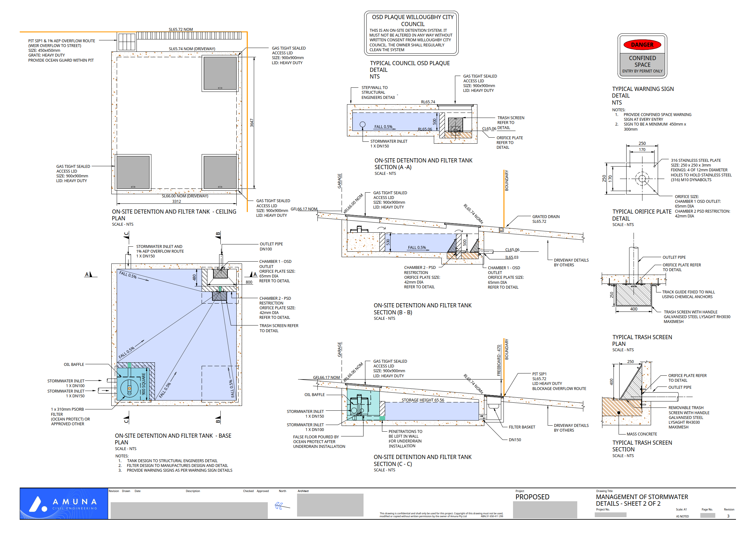The height and width of the screenshot is (534, 756).
Task: Click 'TYPICAL WARNING SIGN DETAIL' title
Action: (643, 92)
